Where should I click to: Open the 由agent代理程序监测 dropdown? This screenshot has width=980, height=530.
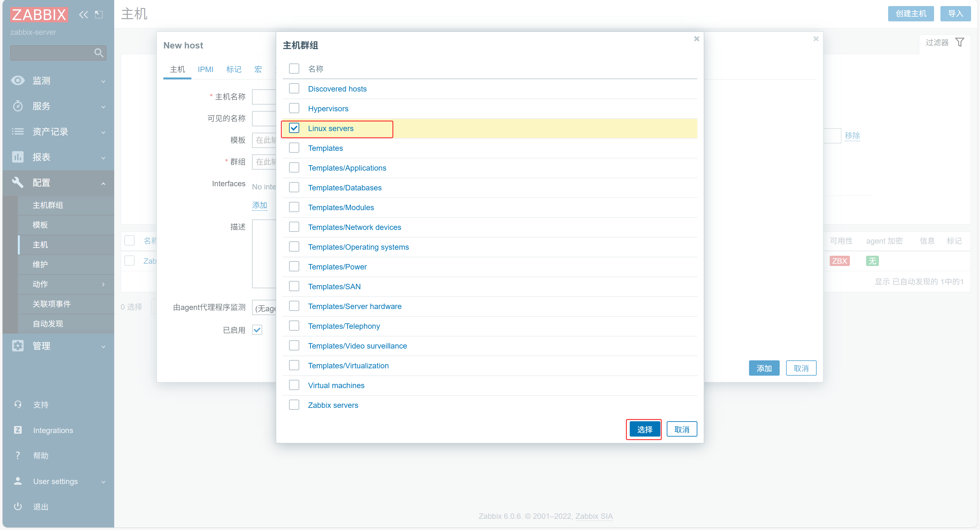pos(264,308)
